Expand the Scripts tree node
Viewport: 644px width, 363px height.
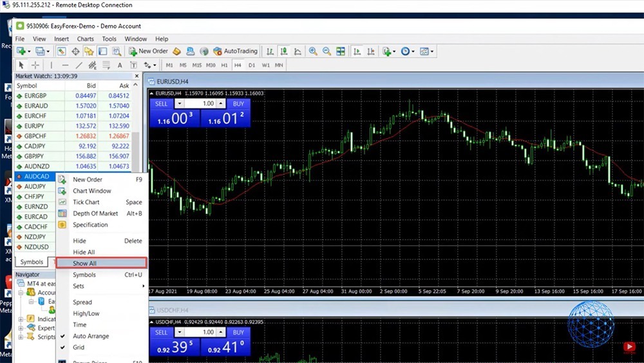coord(21,337)
